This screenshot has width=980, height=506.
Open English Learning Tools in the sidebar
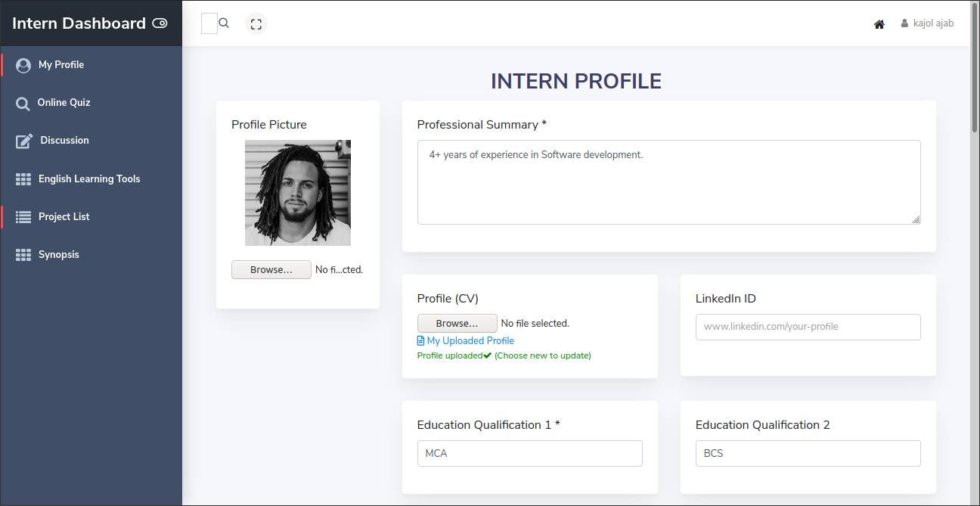(x=91, y=179)
